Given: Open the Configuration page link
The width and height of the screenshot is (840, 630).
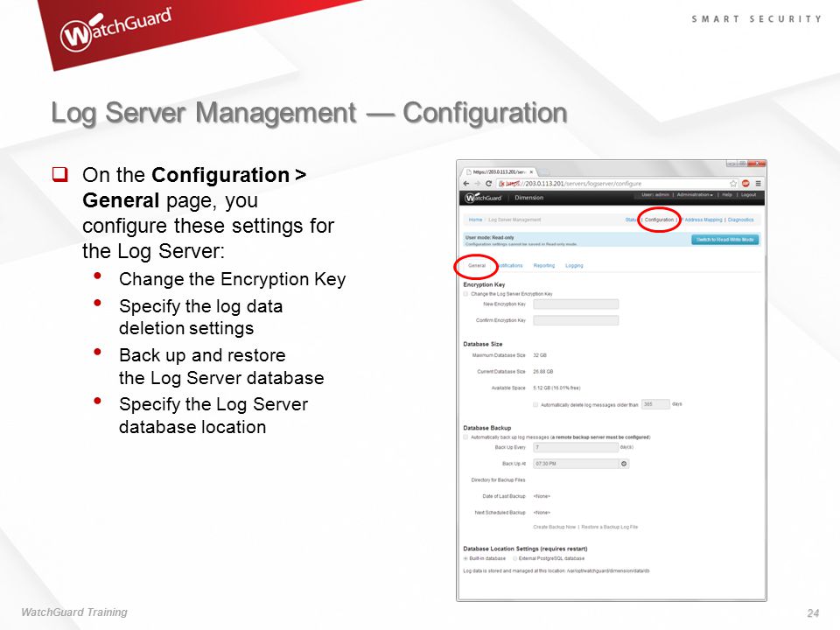Looking at the screenshot, I should point(659,220).
